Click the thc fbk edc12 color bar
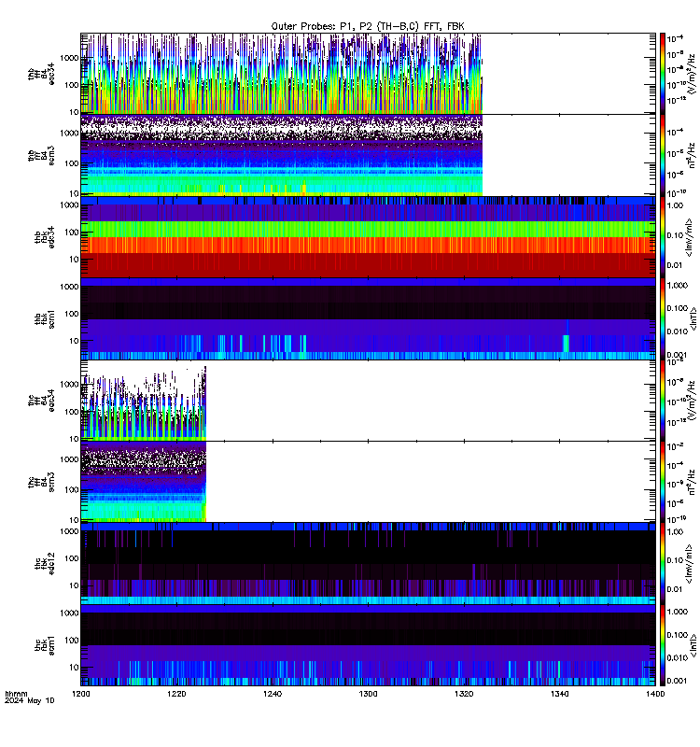The image size is (700, 747). pos(663,564)
